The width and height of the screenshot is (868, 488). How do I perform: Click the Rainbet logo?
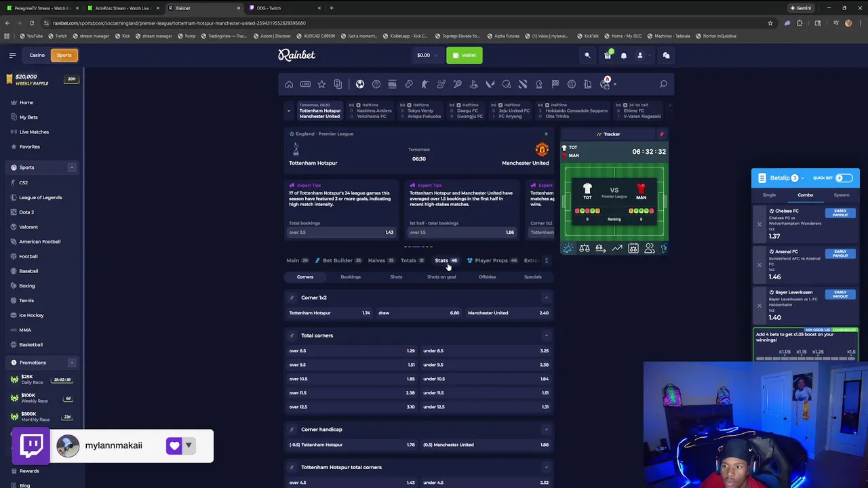click(296, 56)
